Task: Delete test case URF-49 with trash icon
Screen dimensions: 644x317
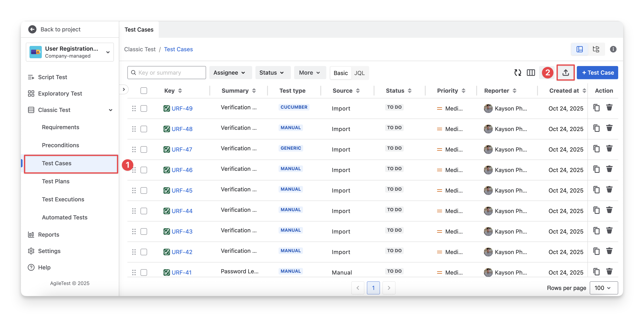Action: click(609, 108)
